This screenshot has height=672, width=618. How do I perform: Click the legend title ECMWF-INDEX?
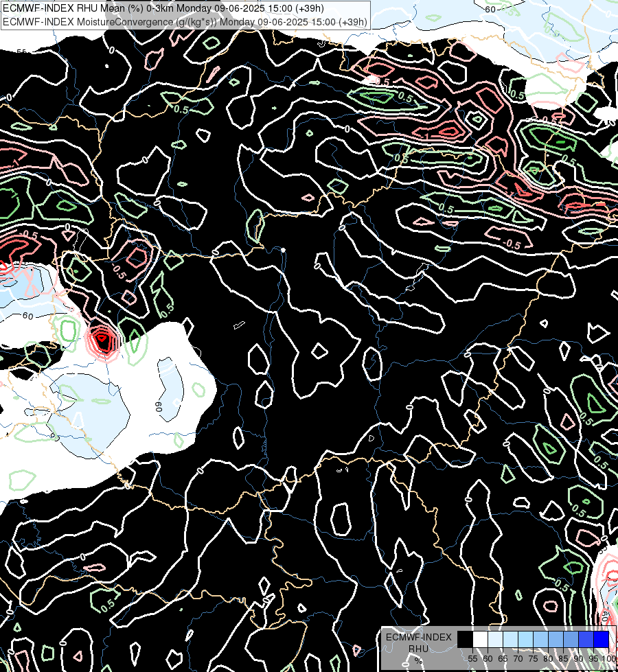click(x=419, y=637)
